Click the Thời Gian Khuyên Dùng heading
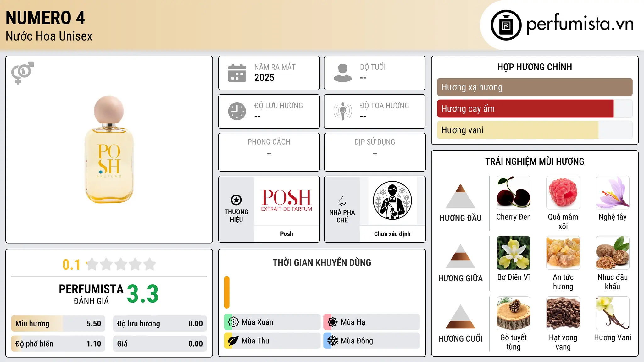 click(x=322, y=262)
